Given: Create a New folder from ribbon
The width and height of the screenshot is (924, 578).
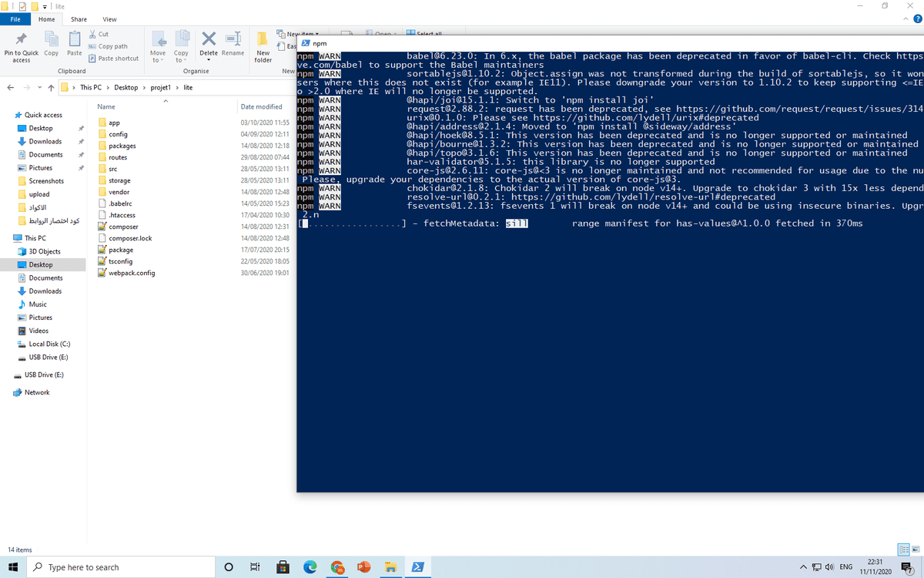Looking at the screenshot, I should tap(263, 45).
